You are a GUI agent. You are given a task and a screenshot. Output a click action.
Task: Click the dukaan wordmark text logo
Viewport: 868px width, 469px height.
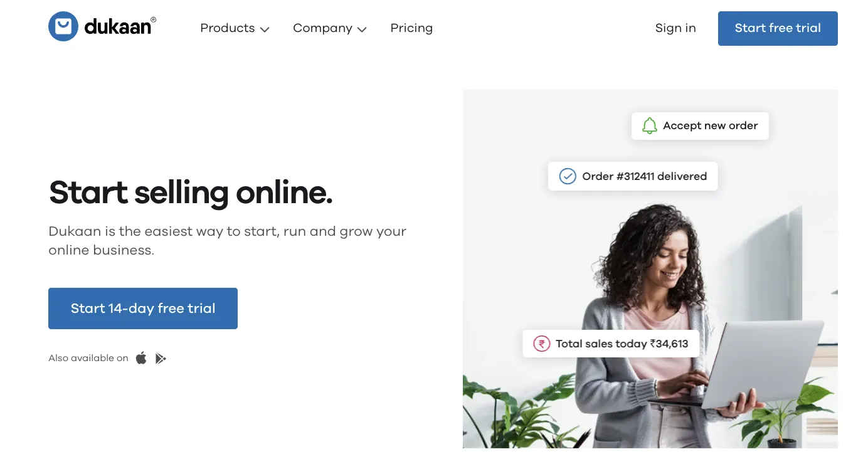point(120,27)
